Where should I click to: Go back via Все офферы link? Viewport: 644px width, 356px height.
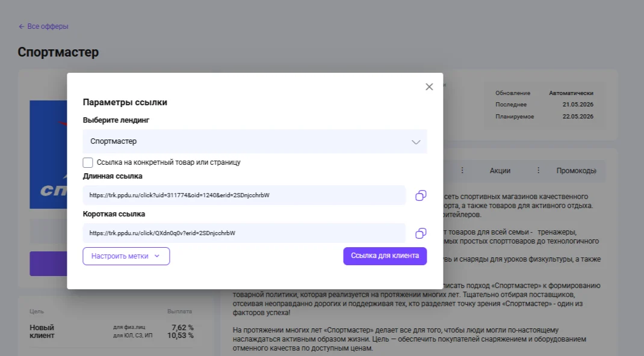[x=48, y=26]
